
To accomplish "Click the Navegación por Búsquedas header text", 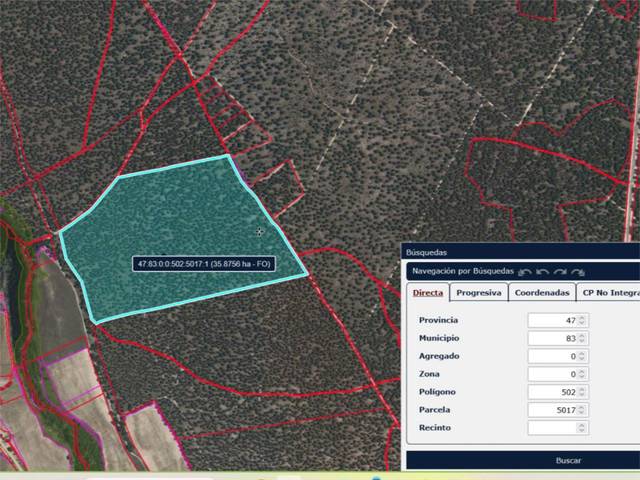I will (x=463, y=271).
